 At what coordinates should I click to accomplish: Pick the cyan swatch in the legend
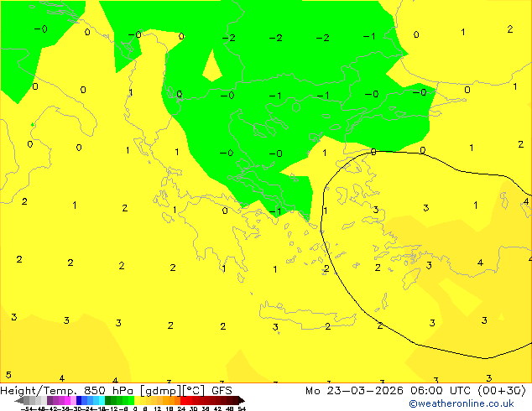102,400
